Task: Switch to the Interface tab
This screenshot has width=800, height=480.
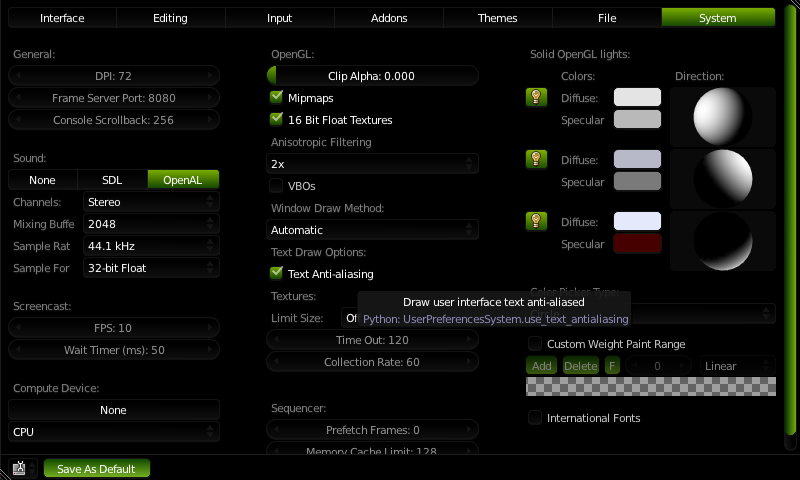Action: (x=62, y=18)
